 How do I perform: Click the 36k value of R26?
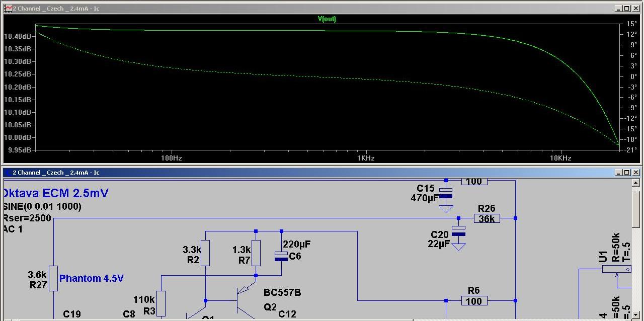point(487,219)
